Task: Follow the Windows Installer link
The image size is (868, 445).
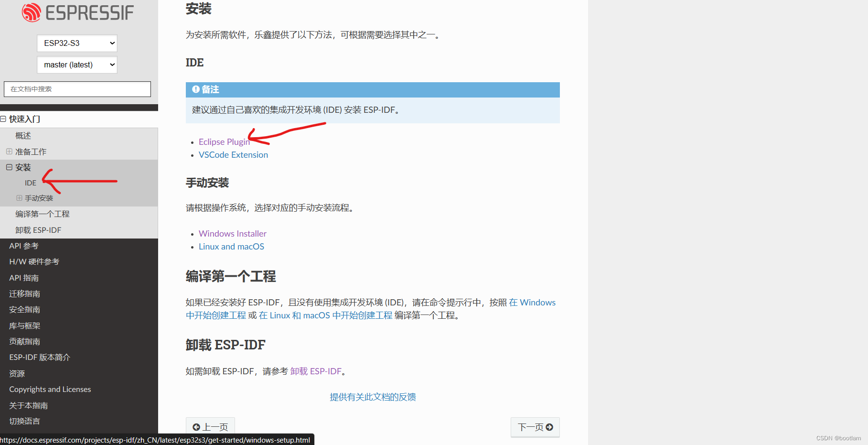Action: click(x=233, y=234)
